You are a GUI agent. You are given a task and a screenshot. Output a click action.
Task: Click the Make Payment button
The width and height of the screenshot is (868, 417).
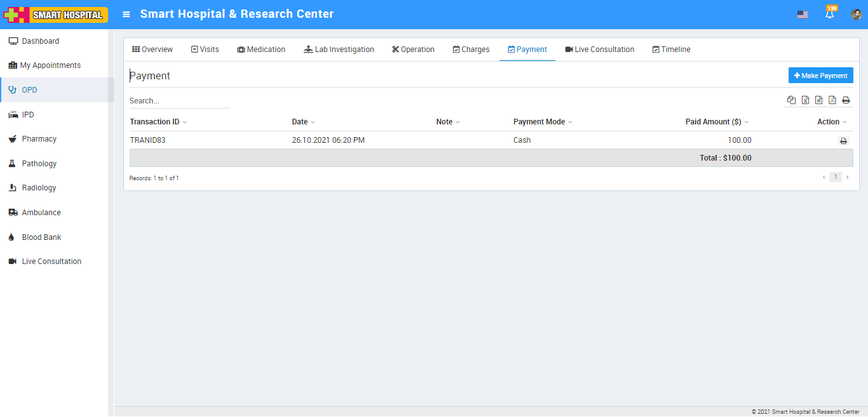coord(820,76)
